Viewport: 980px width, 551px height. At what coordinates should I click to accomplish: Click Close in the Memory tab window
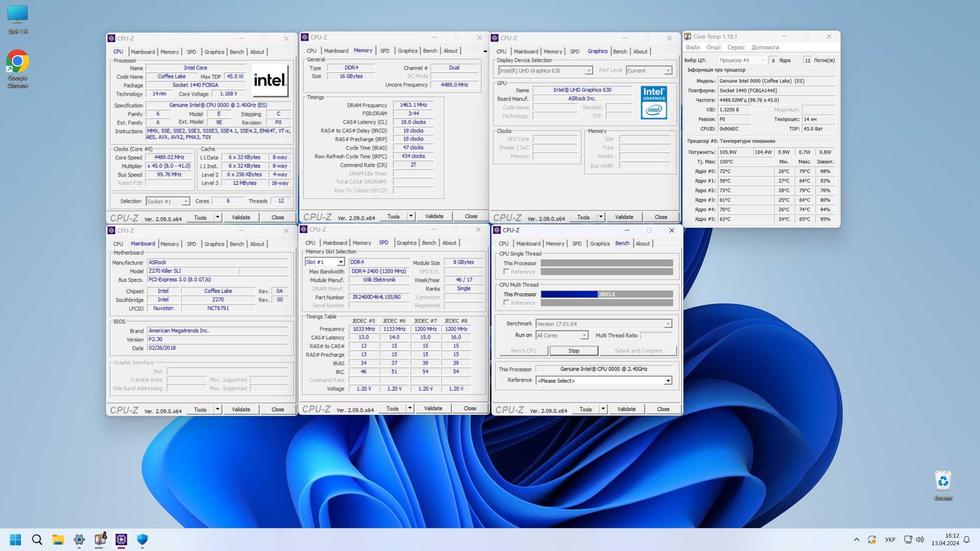click(471, 216)
